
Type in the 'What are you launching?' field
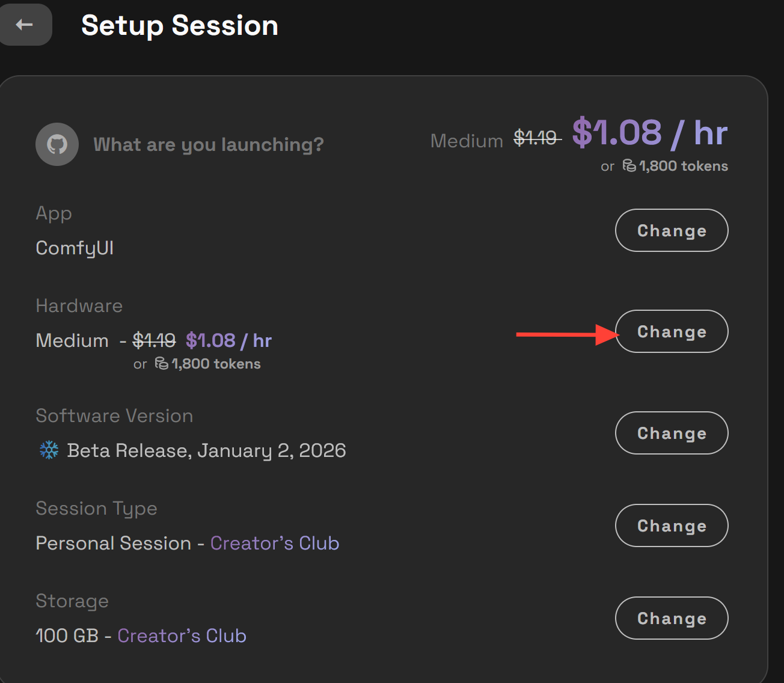(x=208, y=144)
